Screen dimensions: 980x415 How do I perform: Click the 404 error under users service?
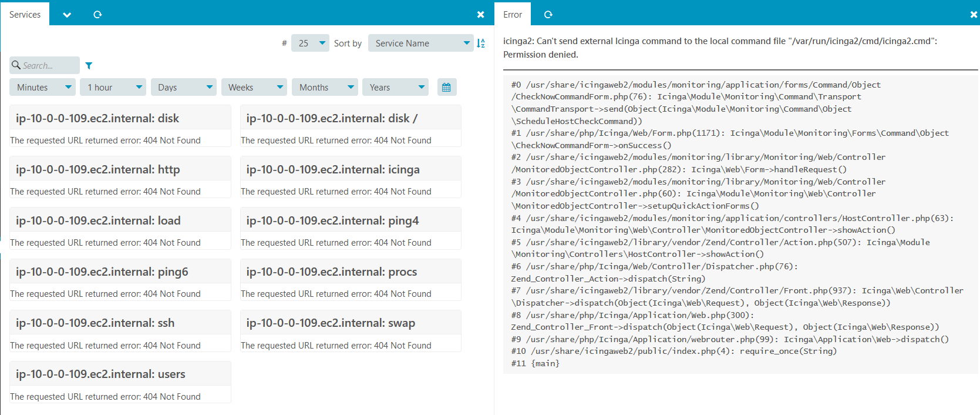point(105,397)
